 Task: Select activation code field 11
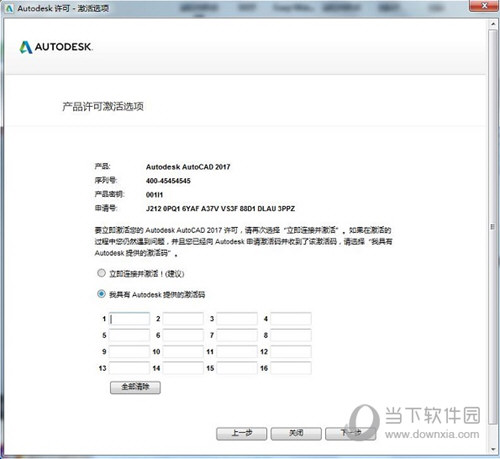pos(237,351)
